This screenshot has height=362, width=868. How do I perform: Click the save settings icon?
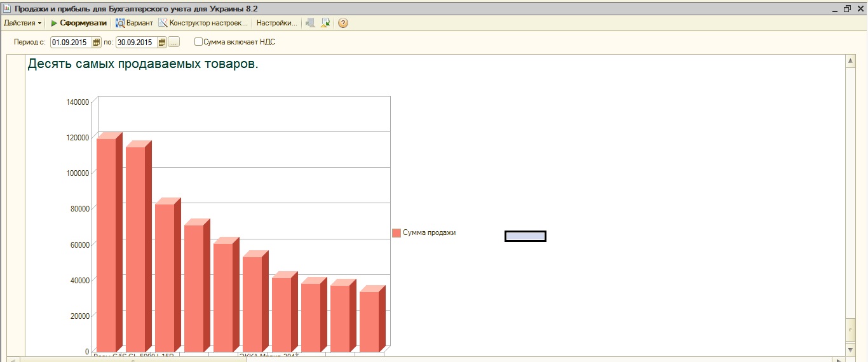click(326, 23)
